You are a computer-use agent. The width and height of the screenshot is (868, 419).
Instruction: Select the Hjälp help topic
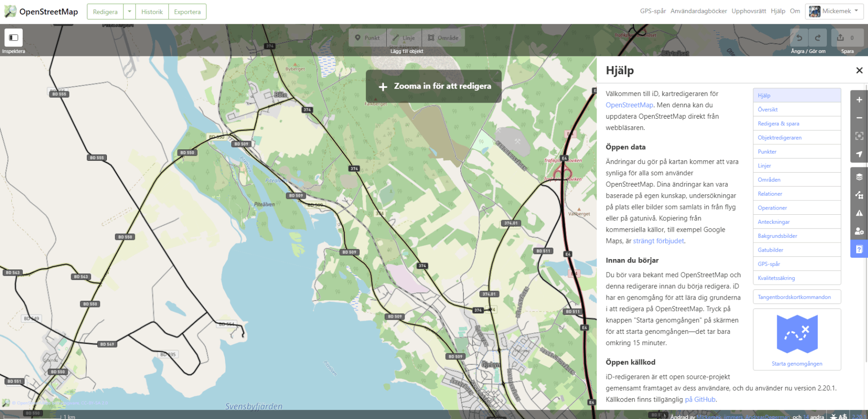click(x=797, y=96)
